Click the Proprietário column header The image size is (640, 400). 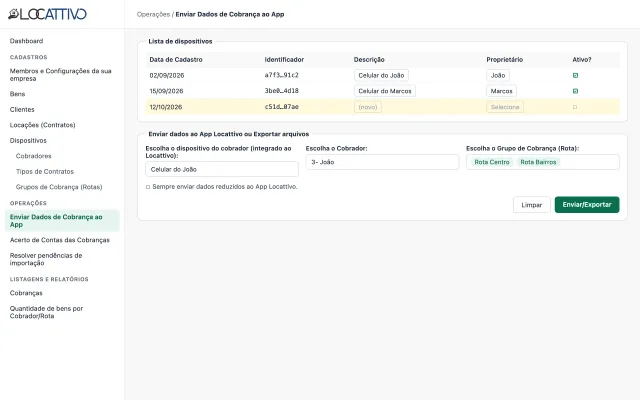tap(504, 60)
